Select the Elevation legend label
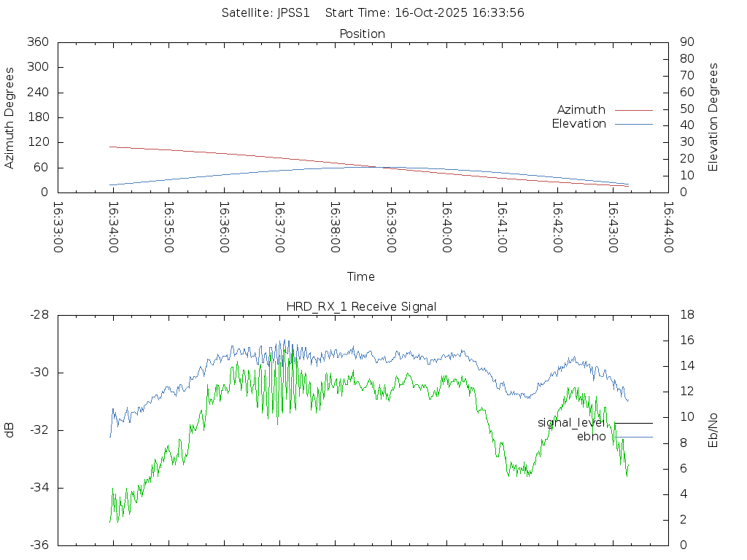The width and height of the screenshot is (747, 560). point(578,124)
